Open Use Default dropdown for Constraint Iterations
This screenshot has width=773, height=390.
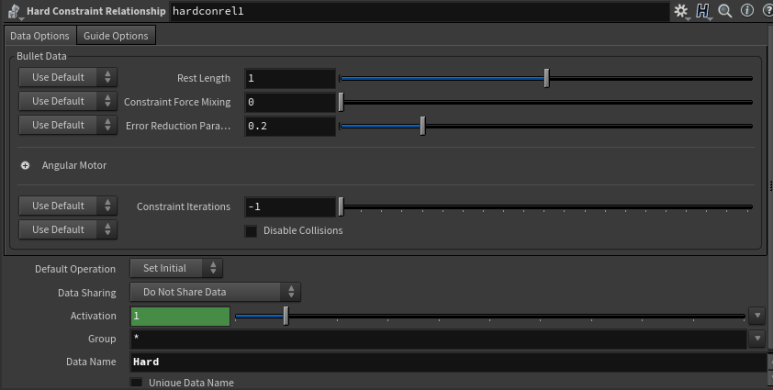pyautogui.click(x=68, y=206)
